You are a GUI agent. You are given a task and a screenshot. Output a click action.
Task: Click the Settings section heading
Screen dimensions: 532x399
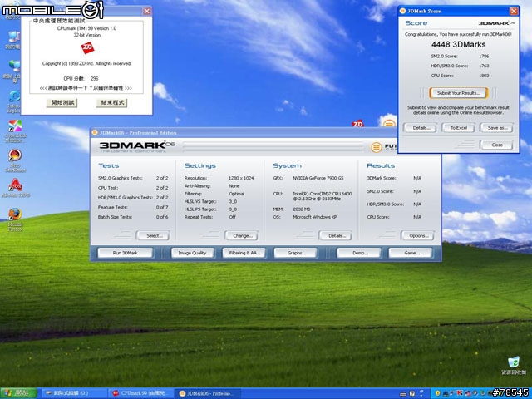tap(200, 165)
